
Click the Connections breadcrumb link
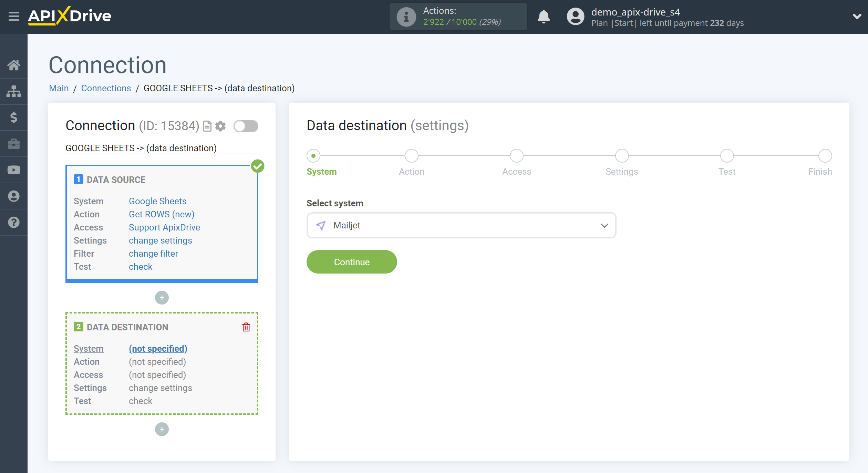[105, 88]
